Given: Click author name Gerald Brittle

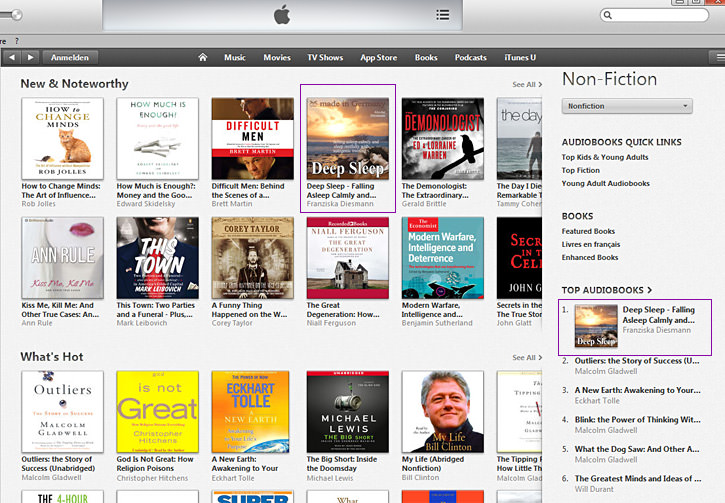Looking at the screenshot, I should (x=424, y=204).
